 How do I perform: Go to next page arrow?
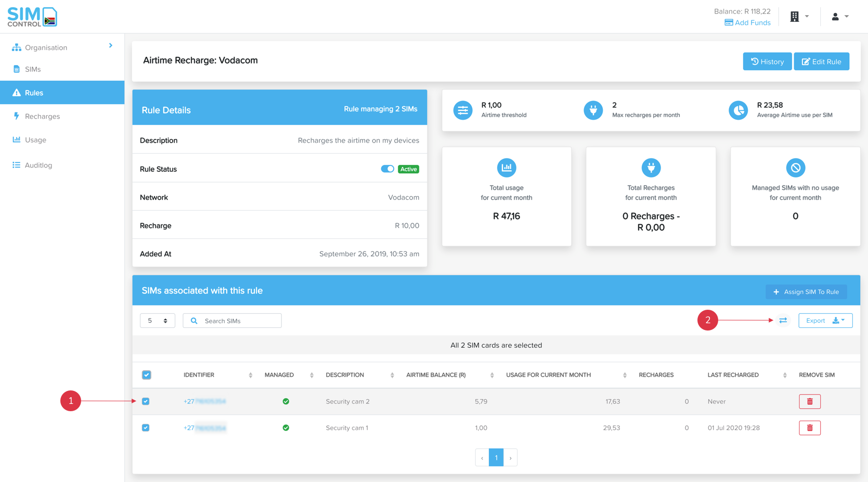point(510,458)
